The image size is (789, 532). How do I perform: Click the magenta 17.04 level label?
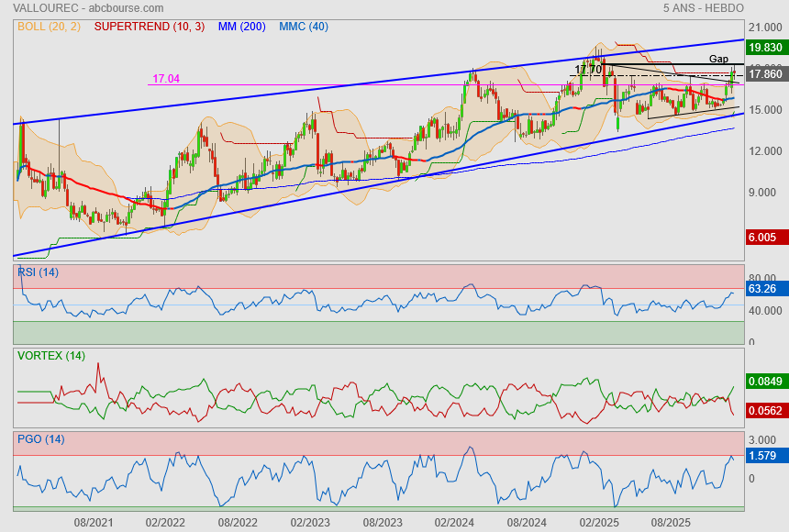click(166, 79)
